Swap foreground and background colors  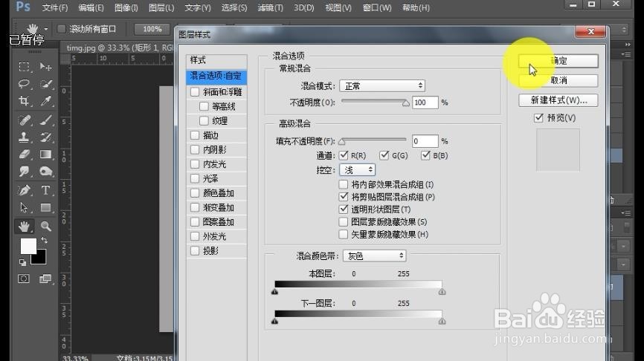(x=44, y=240)
